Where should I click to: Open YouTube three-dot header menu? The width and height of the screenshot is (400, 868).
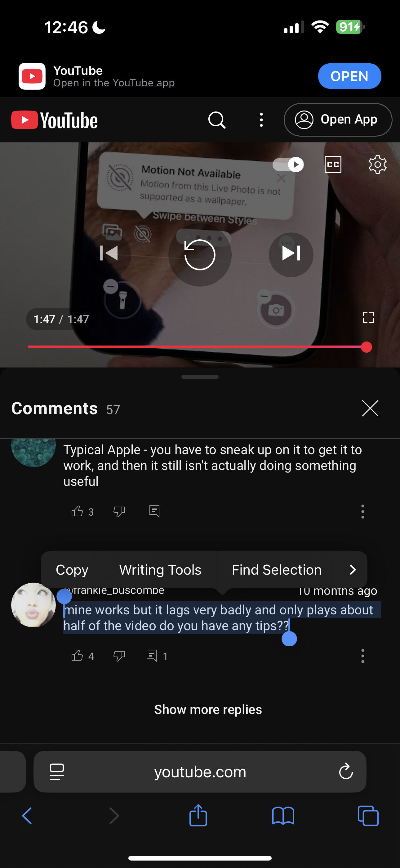point(261,120)
